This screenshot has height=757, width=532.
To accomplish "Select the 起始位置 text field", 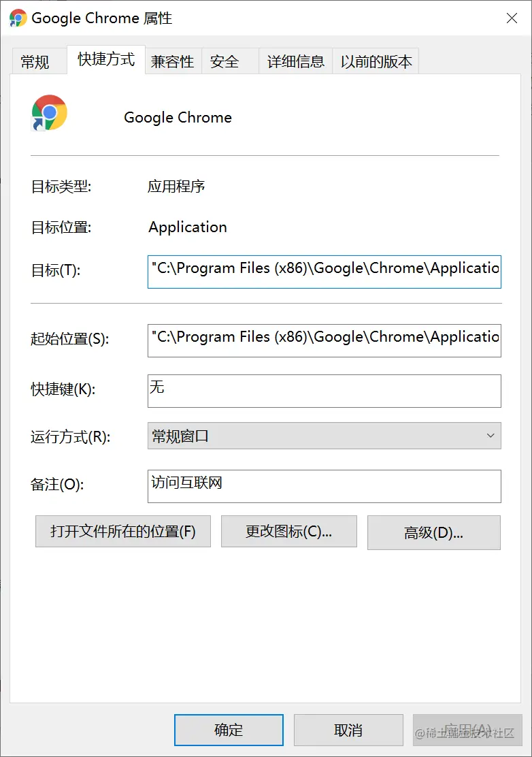I will point(324,340).
